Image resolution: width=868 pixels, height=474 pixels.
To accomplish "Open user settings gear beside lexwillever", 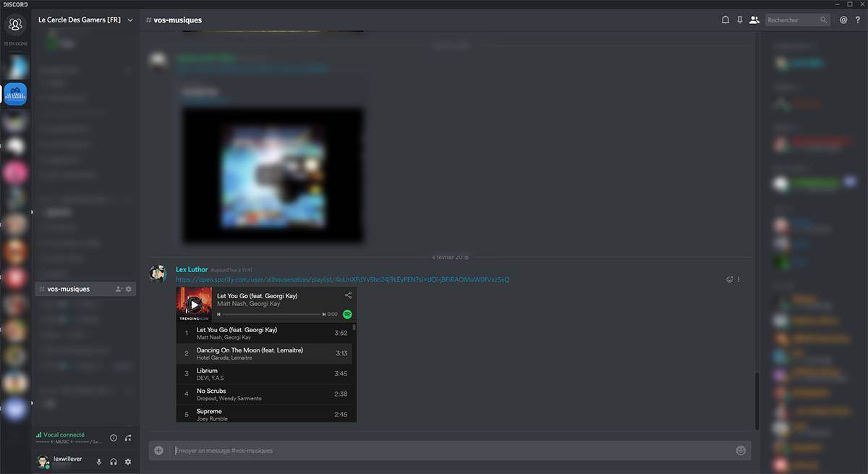I will (128, 462).
